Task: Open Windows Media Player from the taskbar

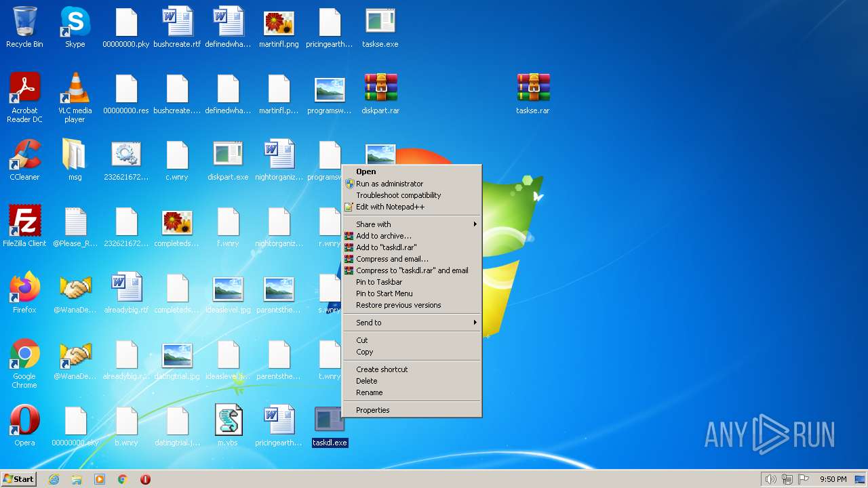Action: coord(100,479)
